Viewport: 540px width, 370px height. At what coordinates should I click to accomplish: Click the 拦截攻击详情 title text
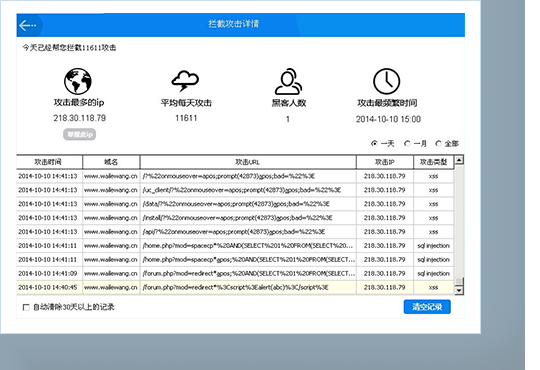pyautogui.click(x=233, y=24)
